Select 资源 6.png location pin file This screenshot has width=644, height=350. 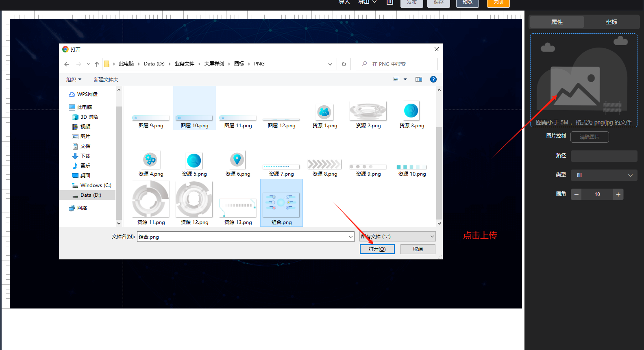pos(237,160)
